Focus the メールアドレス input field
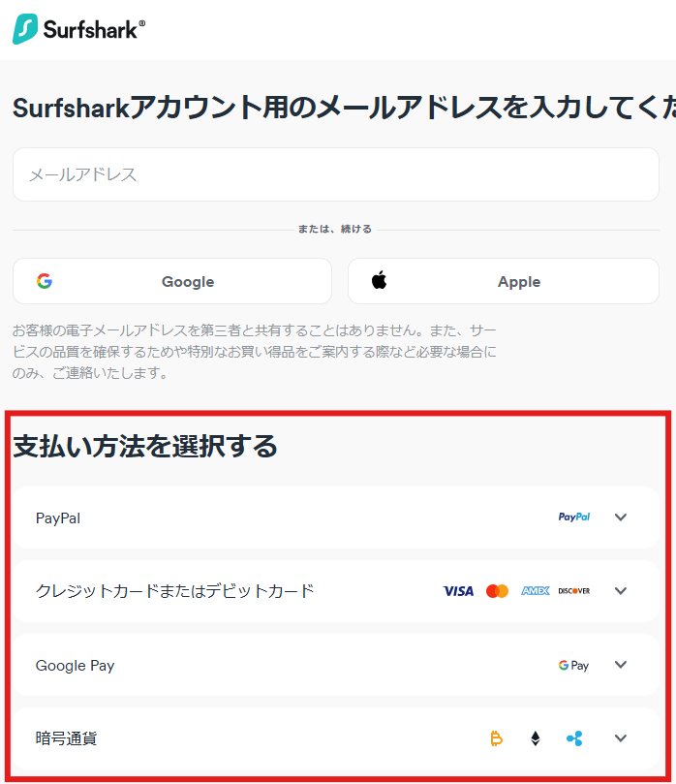Viewport: 676px width, 784px height. click(336, 174)
